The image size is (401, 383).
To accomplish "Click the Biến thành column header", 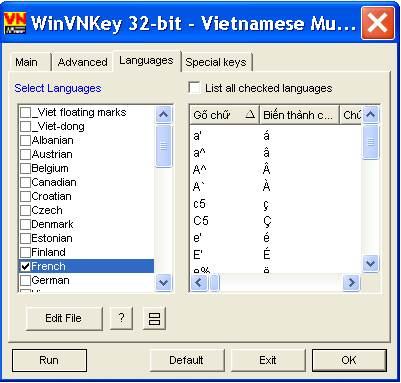I will (299, 115).
